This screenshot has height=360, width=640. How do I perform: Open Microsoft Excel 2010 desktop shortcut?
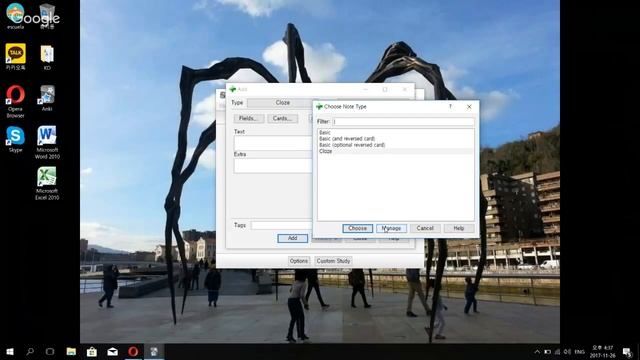pos(47,183)
